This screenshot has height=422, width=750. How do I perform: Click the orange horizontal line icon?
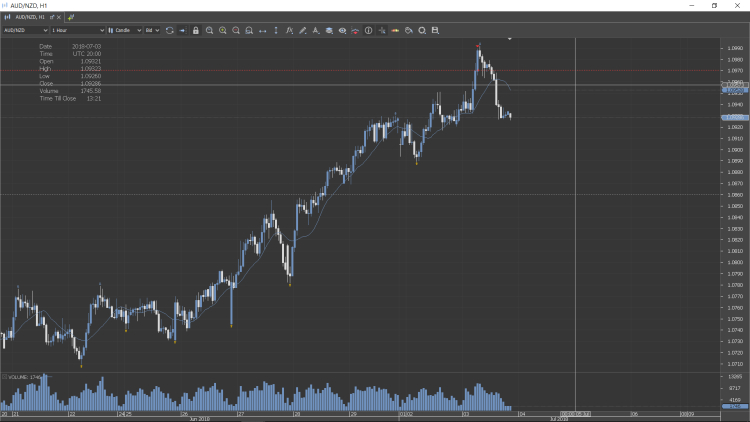click(395, 30)
